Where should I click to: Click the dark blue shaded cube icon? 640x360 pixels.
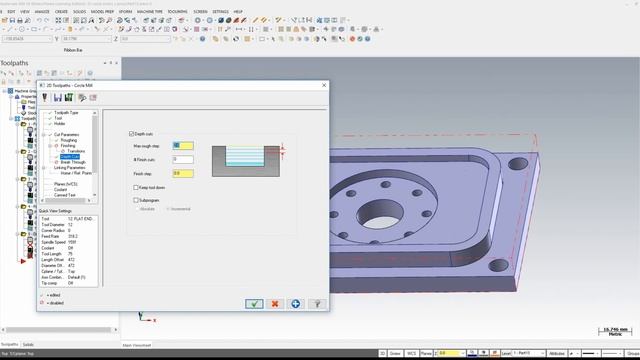tap(221, 20)
